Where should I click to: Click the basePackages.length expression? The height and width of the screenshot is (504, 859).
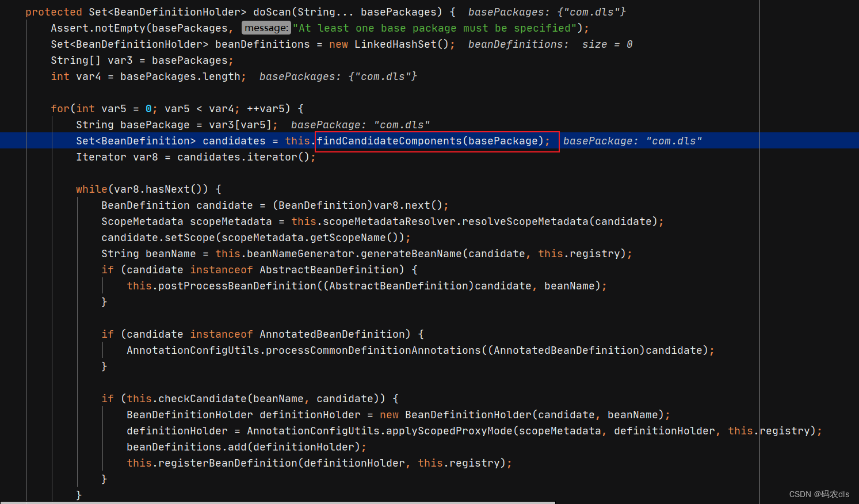pyautogui.click(x=180, y=77)
